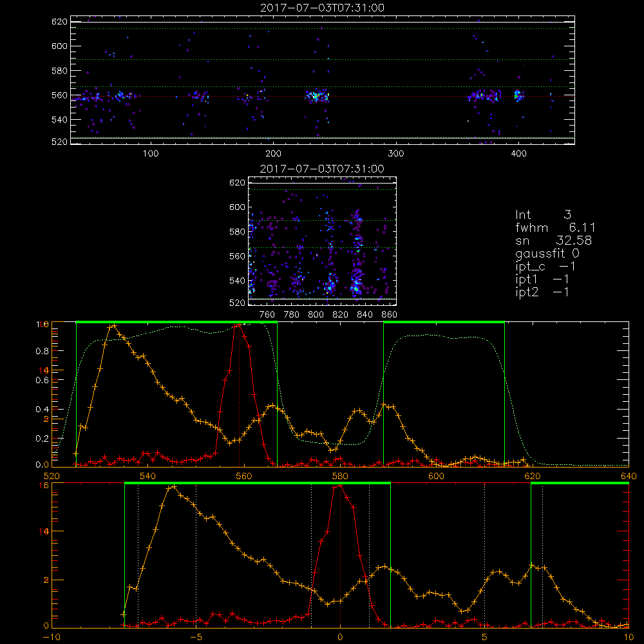Click x-axis label 300 under the top image
Screen dimensions: 644x644
coord(396,154)
